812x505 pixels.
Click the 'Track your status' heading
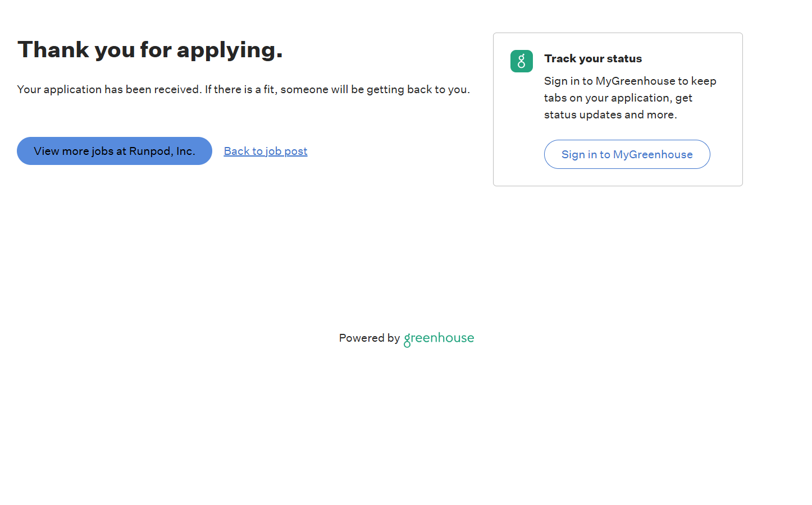pyautogui.click(x=592, y=58)
